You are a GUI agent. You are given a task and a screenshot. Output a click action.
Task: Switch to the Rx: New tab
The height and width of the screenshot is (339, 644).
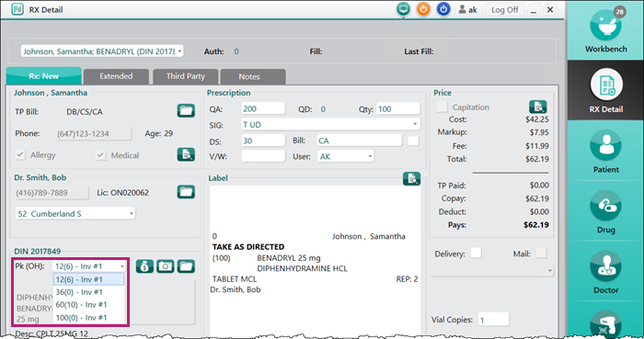tap(44, 76)
